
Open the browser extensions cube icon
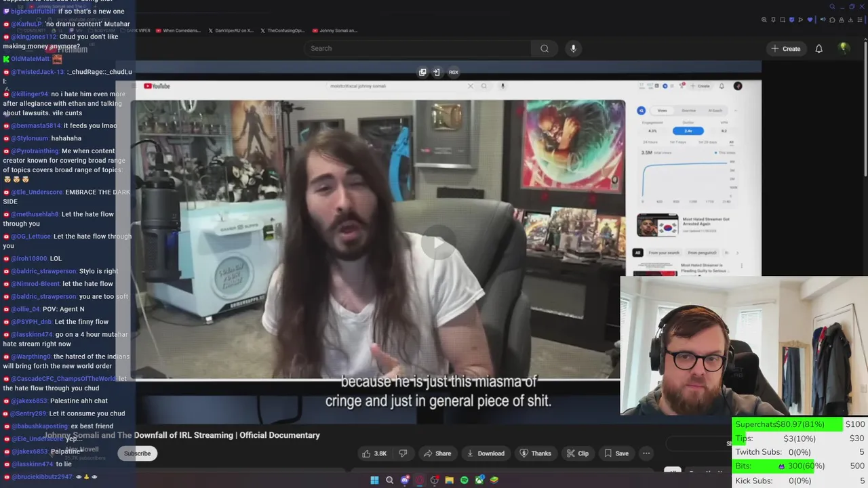pos(832,20)
